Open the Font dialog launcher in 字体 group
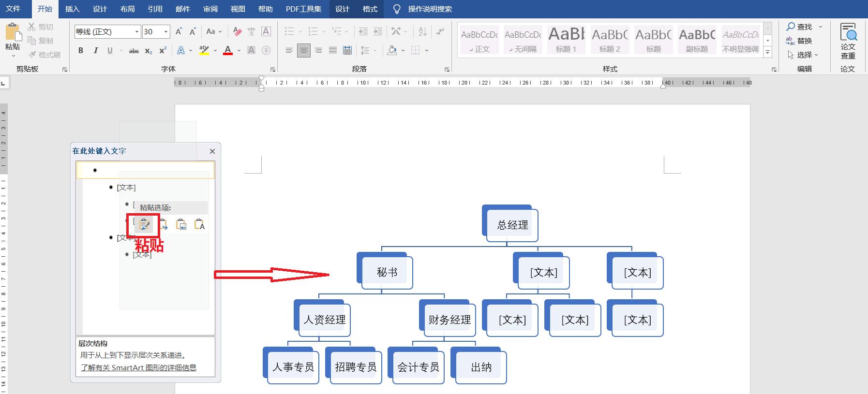Image resolution: width=868 pixels, height=394 pixels. [x=272, y=70]
